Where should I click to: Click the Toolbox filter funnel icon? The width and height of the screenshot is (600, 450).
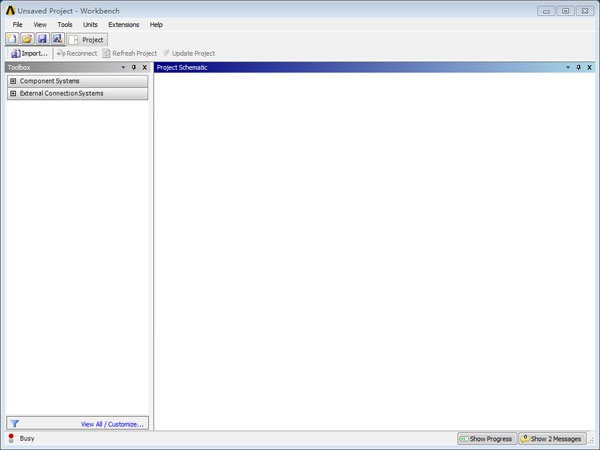coord(15,424)
